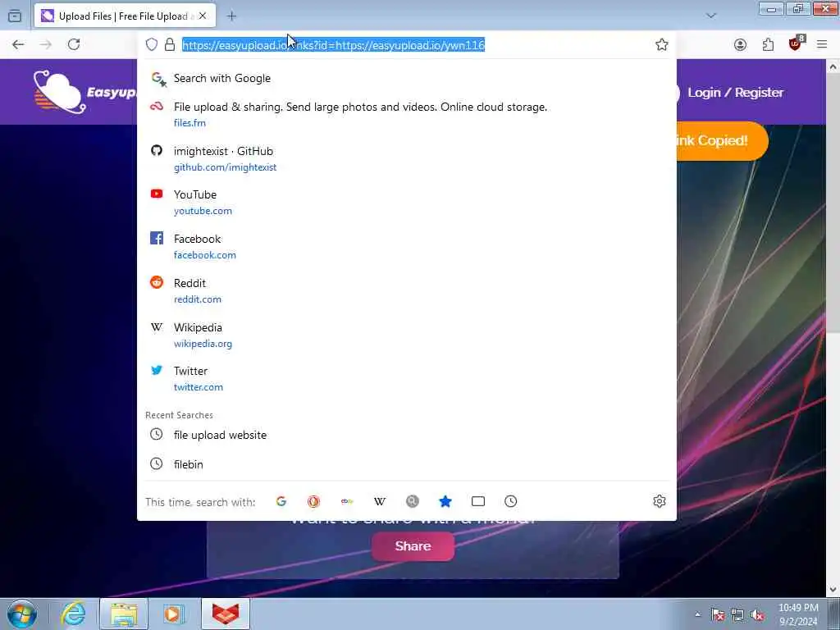List all tabs dropdown chevron
The width and height of the screenshot is (840, 630).
pos(711,16)
